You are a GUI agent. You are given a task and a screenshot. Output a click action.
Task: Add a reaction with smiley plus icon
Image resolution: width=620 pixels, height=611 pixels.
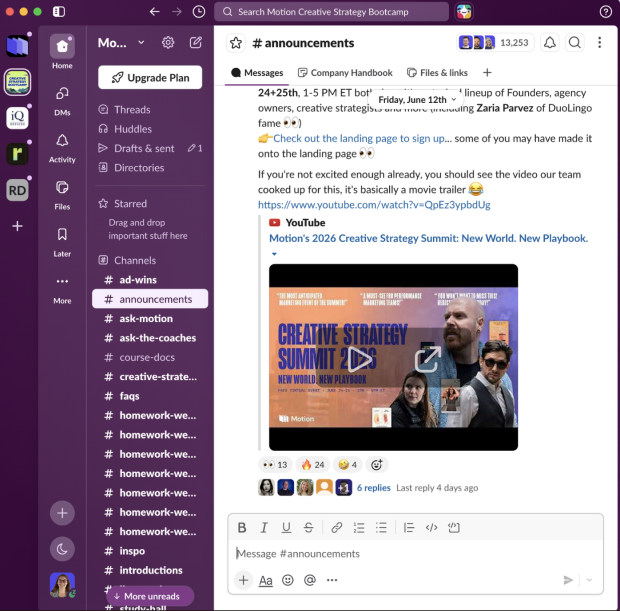click(x=376, y=465)
